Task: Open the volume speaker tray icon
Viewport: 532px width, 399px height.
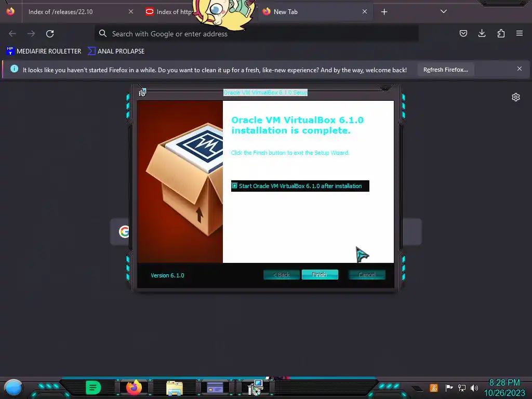Action: coord(474,388)
